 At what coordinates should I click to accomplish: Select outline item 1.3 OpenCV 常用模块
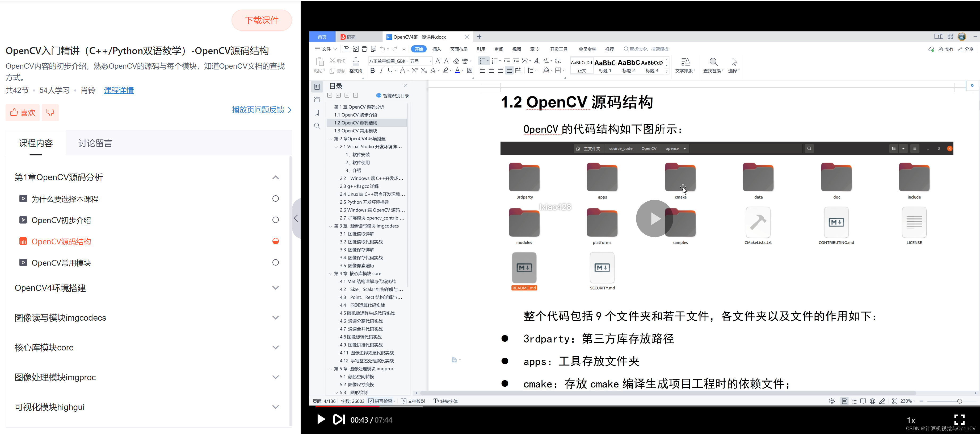355,131
